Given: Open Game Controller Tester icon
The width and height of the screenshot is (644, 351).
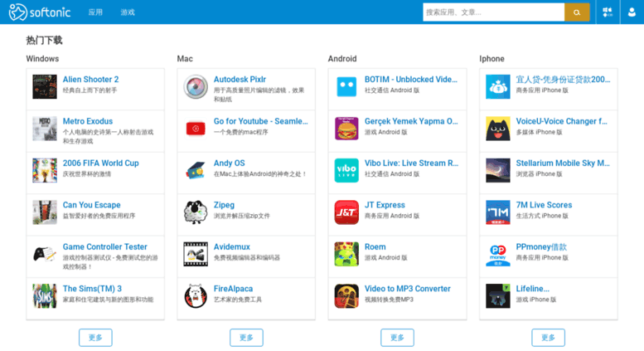Looking at the screenshot, I should (x=45, y=255).
